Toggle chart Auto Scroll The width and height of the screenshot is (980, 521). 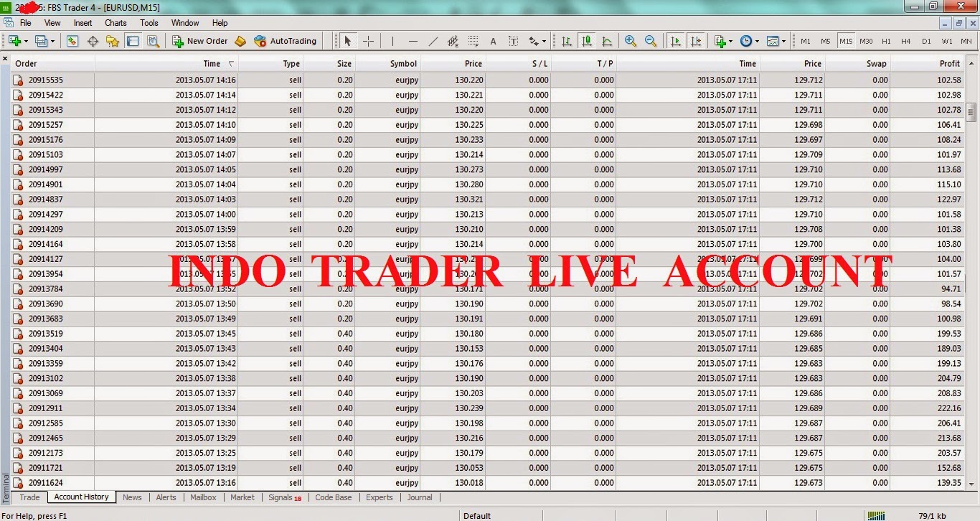675,41
